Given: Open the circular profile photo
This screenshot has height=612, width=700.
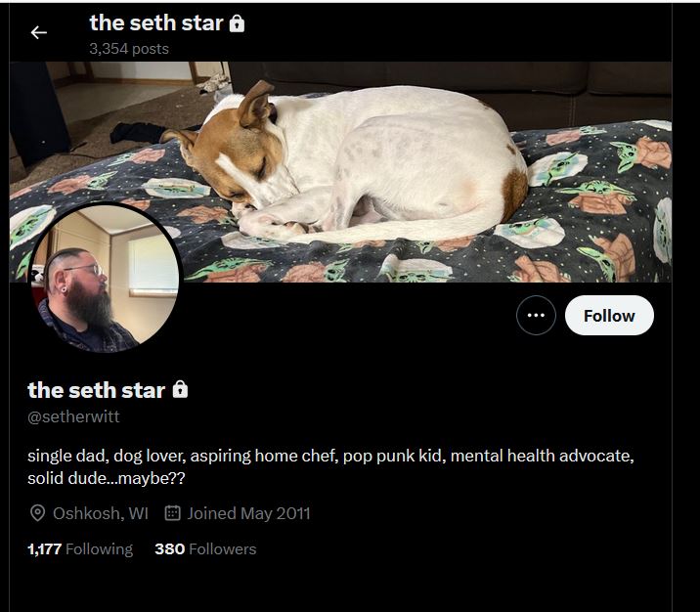Looking at the screenshot, I should point(105,278).
